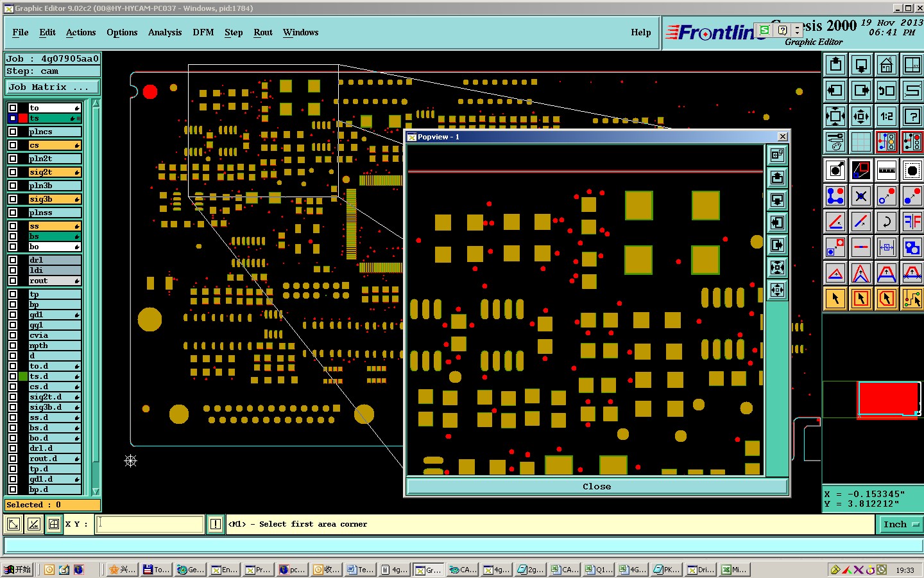Open the Windows menu
The width and height of the screenshot is (924, 578).
(301, 32)
